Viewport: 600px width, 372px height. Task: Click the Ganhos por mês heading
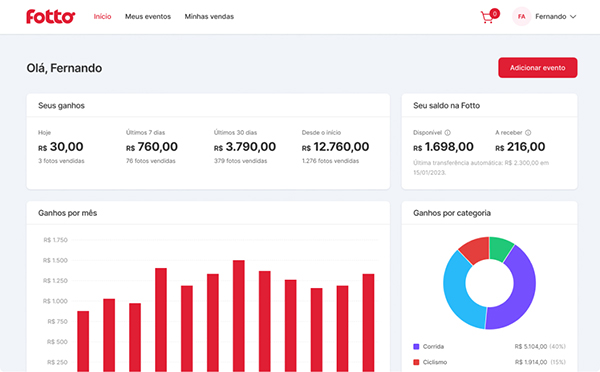click(67, 213)
